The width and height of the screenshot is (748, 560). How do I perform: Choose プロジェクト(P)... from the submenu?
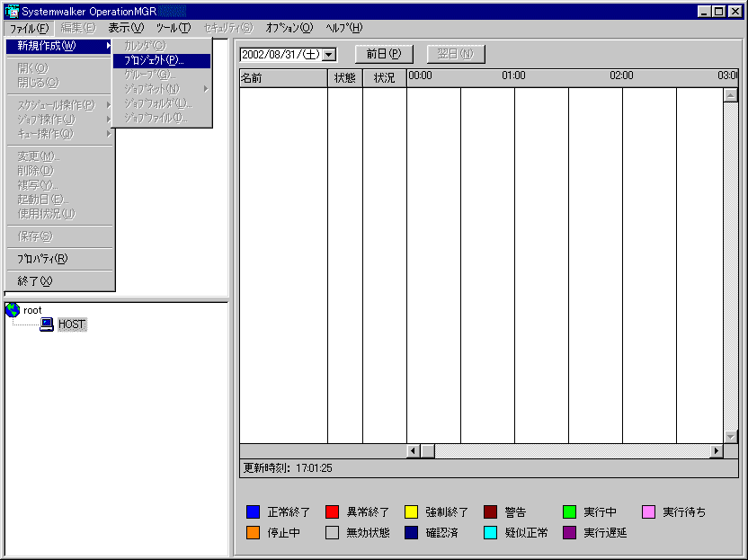[162, 60]
